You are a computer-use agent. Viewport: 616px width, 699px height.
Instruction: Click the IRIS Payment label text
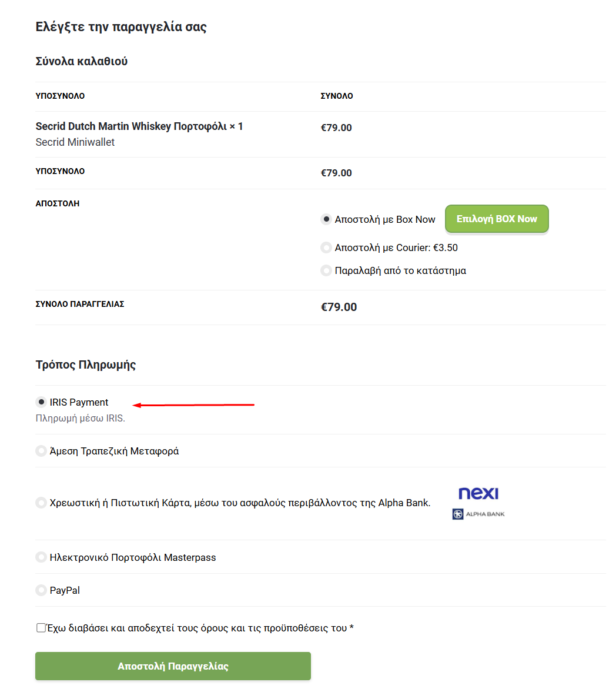[79, 402]
